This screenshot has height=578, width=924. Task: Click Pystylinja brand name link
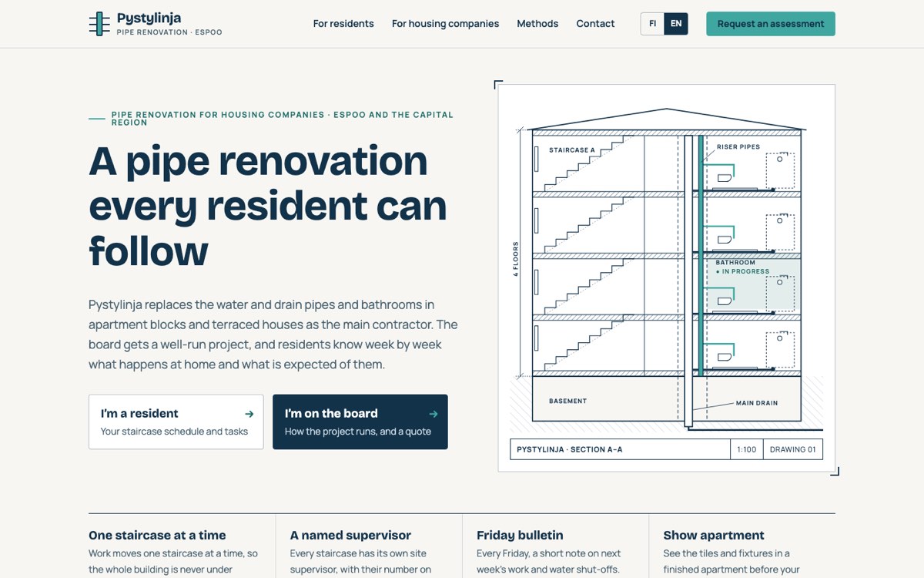click(149, 18)
